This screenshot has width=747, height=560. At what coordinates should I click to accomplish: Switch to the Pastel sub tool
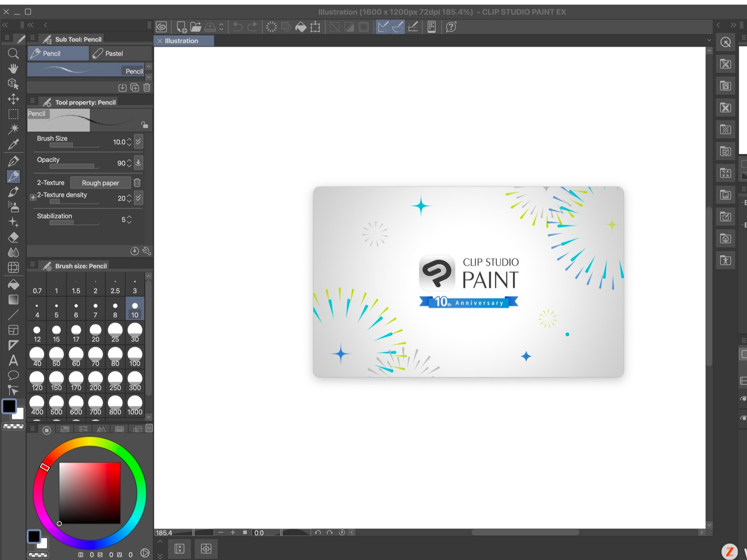[x=114, y=53]
